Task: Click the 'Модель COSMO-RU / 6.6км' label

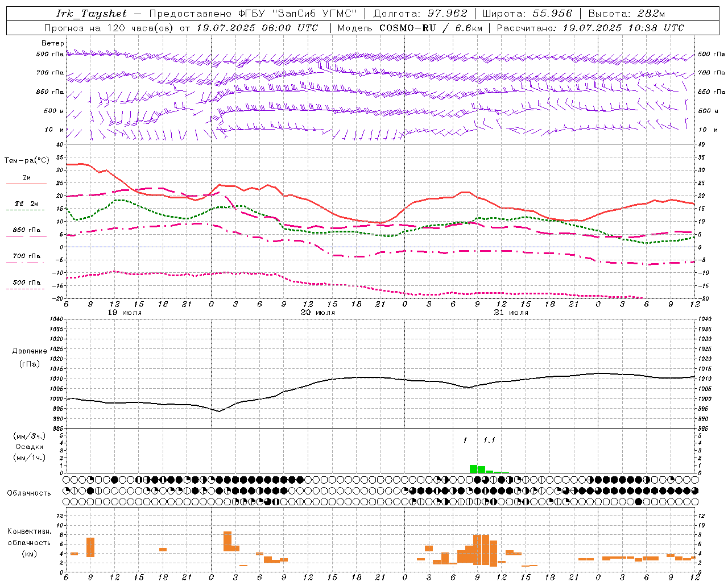Action: click(409, 28)
